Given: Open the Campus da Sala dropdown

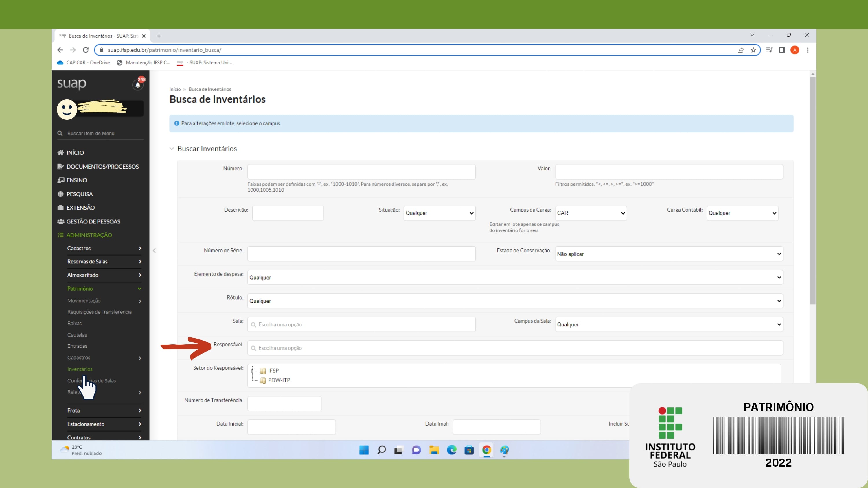Looking at the screenshot, I should tap(669, 324).
